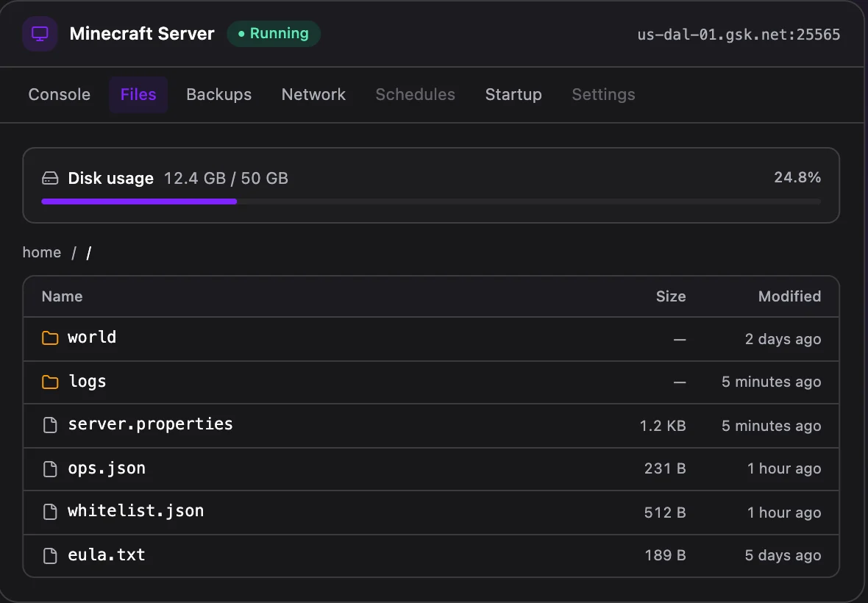This screenshot has height=603, width=868.
Task: Sort by the Size column header
Action: (x=671, y=296)
